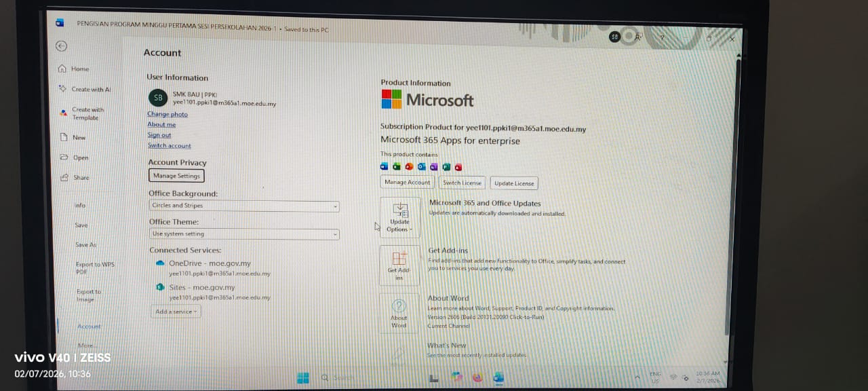Go to Info in the sidebar
Screen dimensions: 868x391
pyautogui.click(x=80, y=205)
